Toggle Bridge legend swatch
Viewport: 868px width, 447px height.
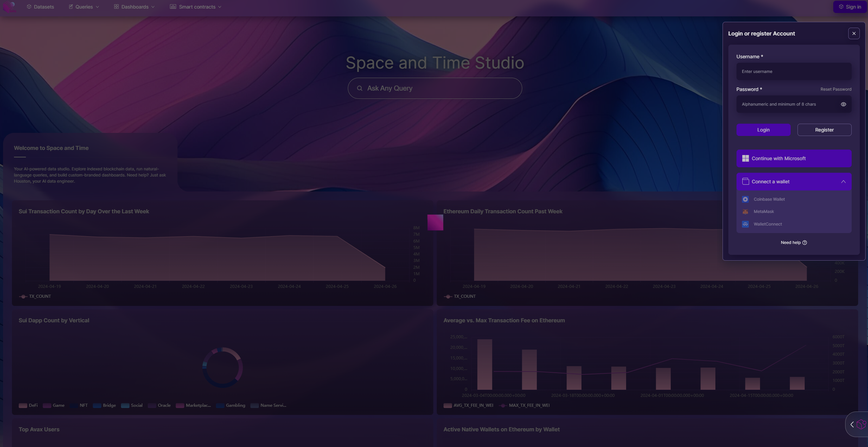[97, 406]
